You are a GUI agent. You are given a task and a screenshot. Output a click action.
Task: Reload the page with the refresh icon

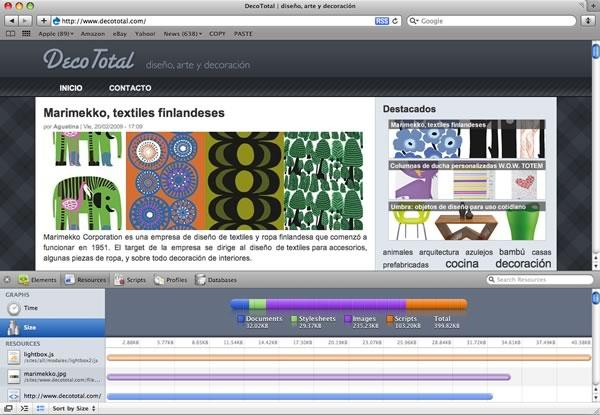[395, 21]
